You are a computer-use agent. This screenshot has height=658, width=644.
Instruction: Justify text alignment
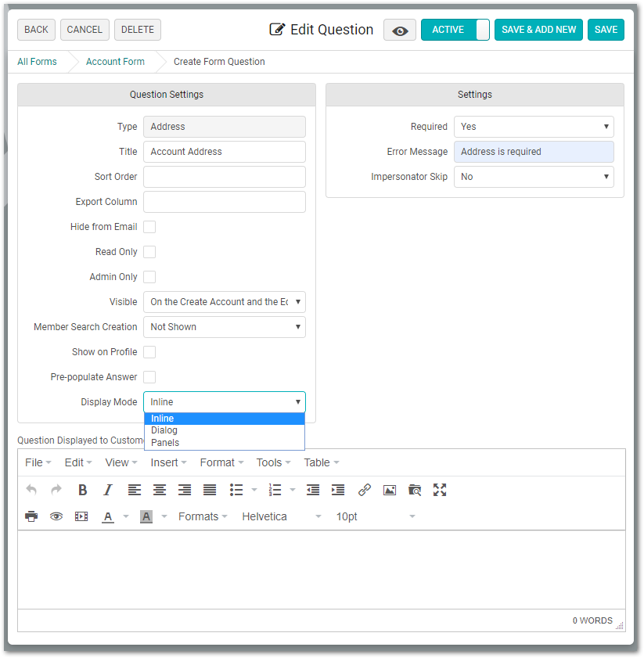click(210, 490)
